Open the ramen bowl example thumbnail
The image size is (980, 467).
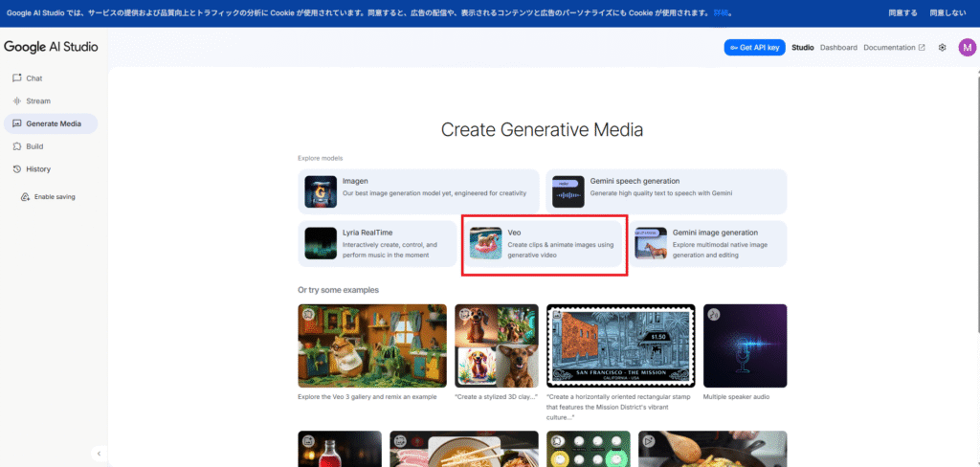point(464,449)
